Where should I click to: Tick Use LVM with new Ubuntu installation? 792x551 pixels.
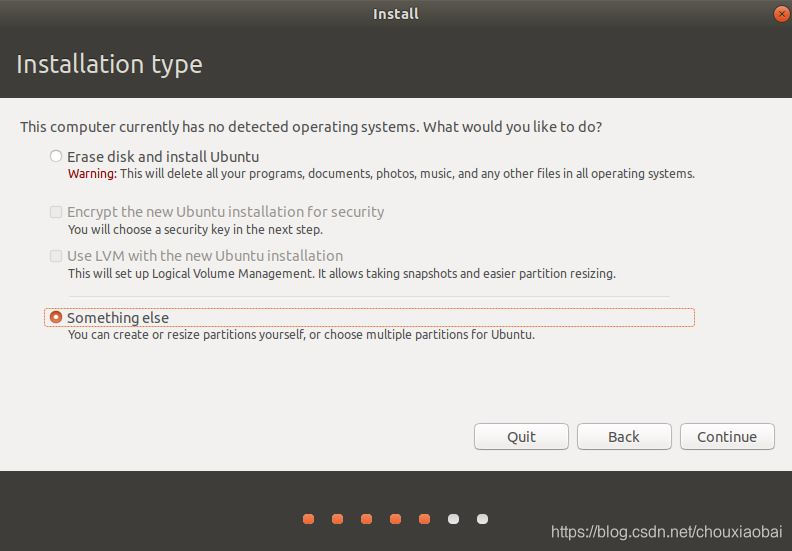click(56, 256)
